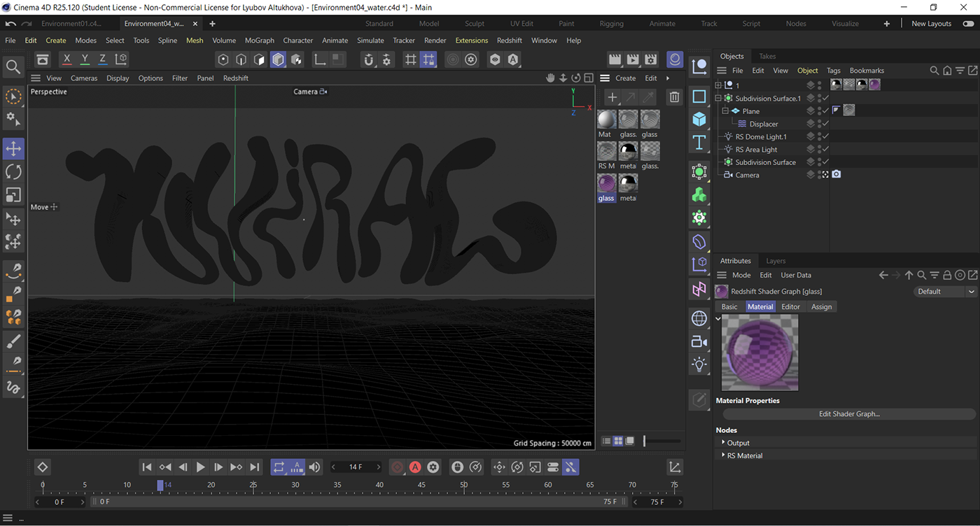Switch to the Editor tab
Image resolution: width=980 pixels, height=526 pixels.
point(790,307)
